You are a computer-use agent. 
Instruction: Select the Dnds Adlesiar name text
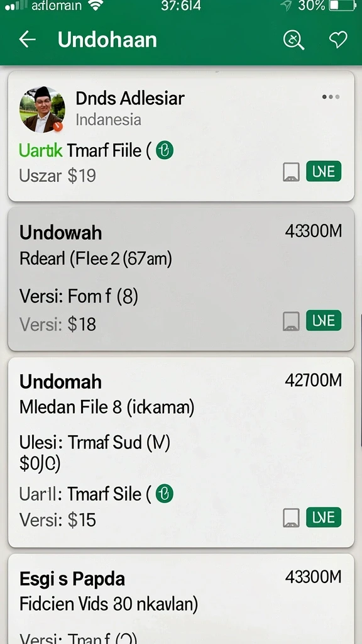pyautogui.click(x=130, y=98)
